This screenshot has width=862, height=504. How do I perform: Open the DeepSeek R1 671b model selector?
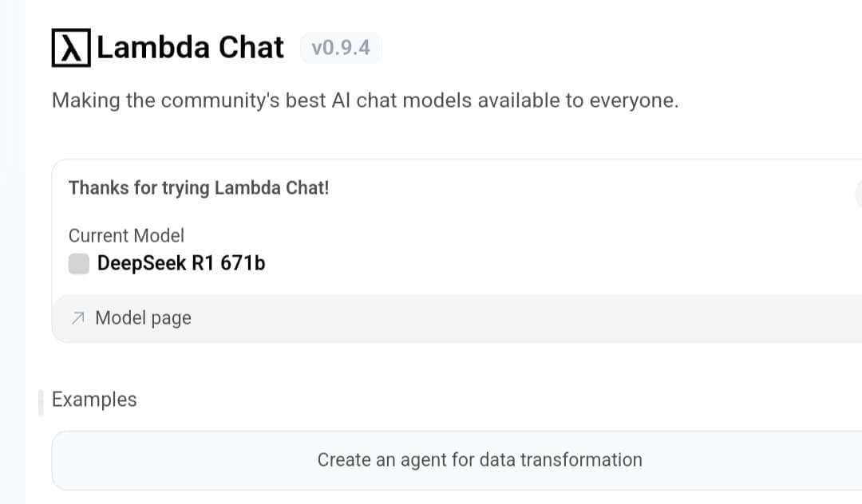pyautogui.click(x=181, y=263)
